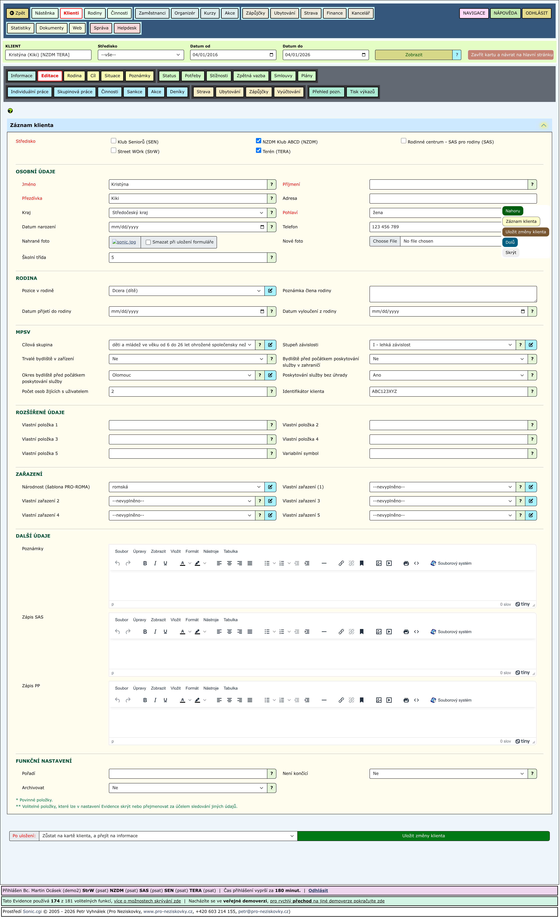Click the Zobrazit button
The width and height of the screenshot is (560, 924).
pyautogui.click(x=414, y=55)
